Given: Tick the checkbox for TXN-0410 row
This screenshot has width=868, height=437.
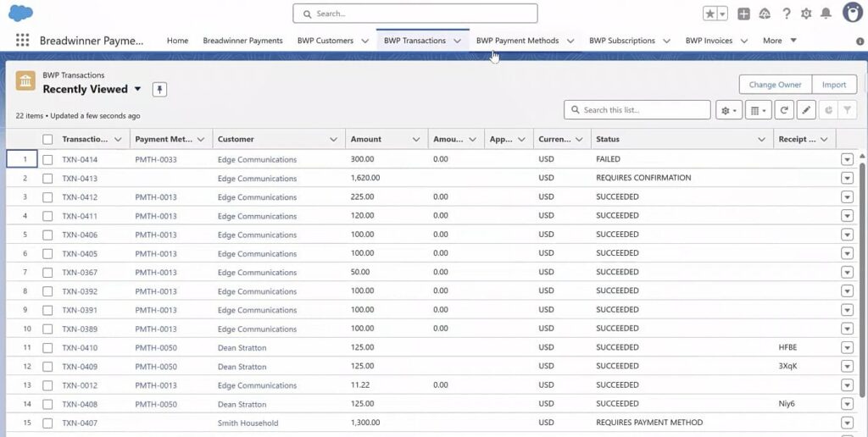Looking at the screenshot, I should [x=47, y=348].
